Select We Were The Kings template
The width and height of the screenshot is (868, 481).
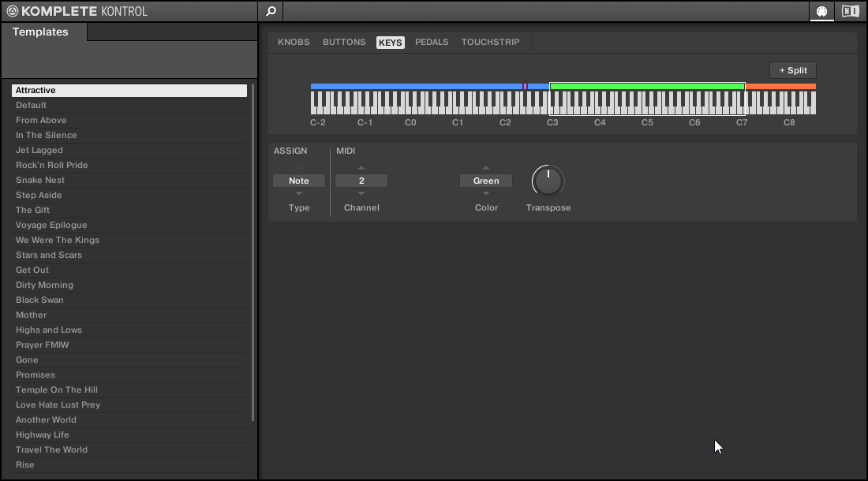(x=129, y=240)
